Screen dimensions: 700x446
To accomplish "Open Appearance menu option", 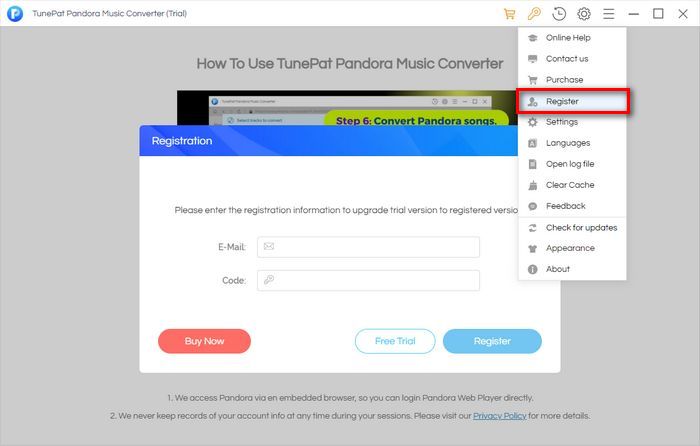I will point(572,248).
